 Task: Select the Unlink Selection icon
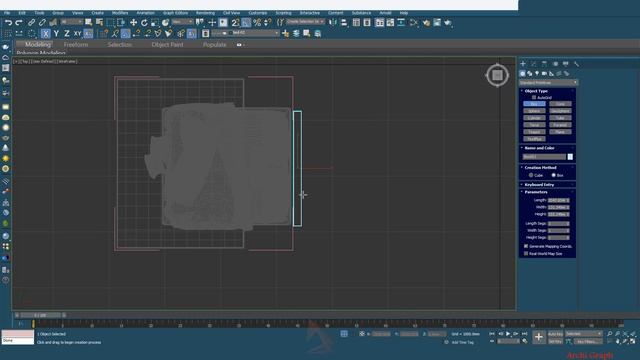click(x=42, y=22)
